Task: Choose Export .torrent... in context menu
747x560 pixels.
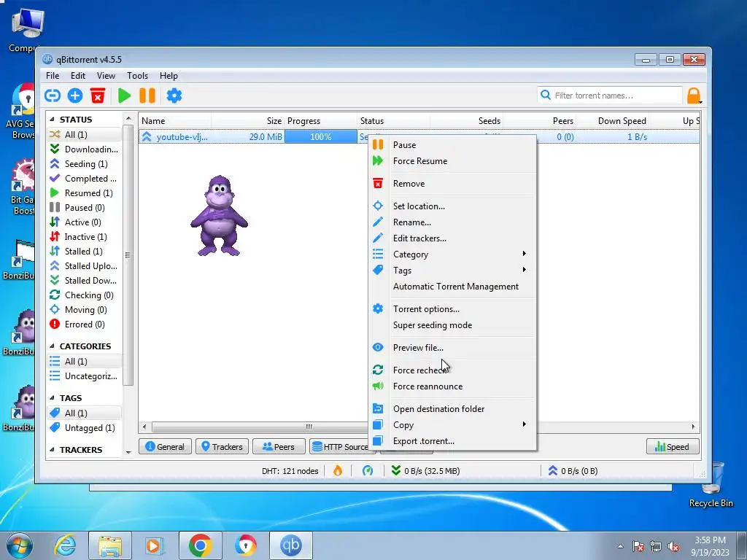Action: 452,441
